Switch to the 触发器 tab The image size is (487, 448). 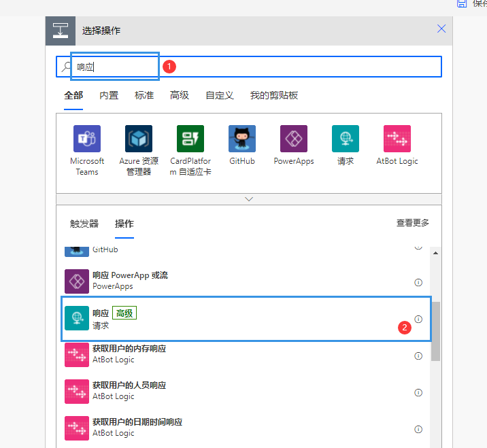tap(84, 224)
